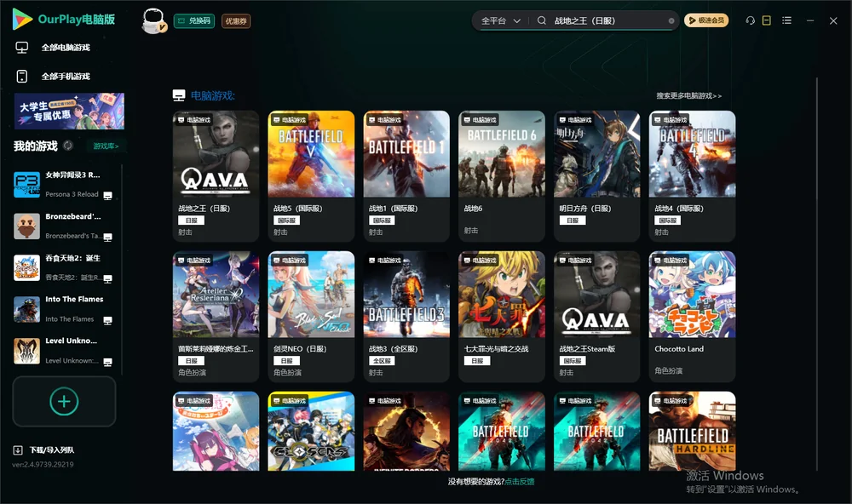Screen dimensions: 852x504
Task: Click the 电脑游戏 badge on Chocotto Land card
Action: (670, 261)
